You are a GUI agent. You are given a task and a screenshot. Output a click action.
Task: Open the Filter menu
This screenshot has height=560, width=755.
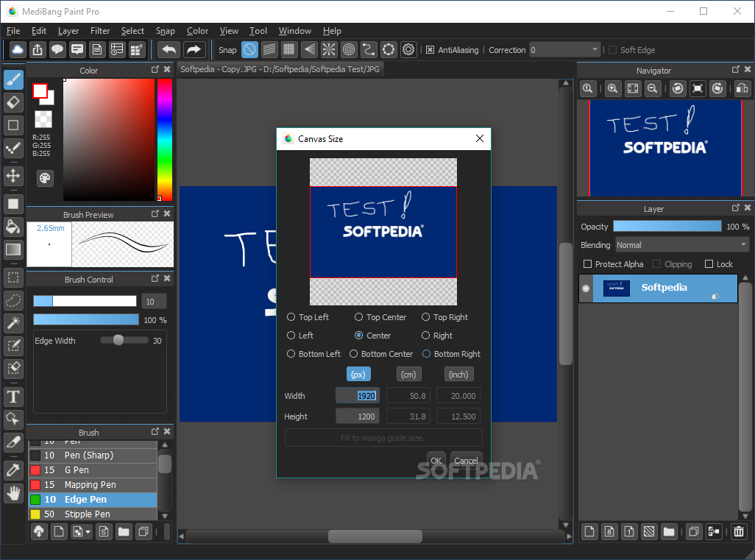pyautogui.click(x=100, y=31)
